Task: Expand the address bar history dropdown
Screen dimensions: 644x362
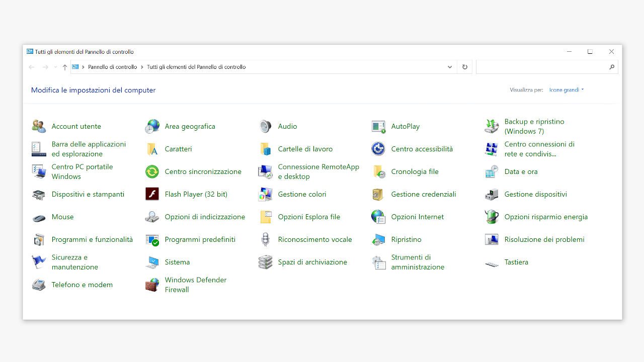Action: point(450,67)
